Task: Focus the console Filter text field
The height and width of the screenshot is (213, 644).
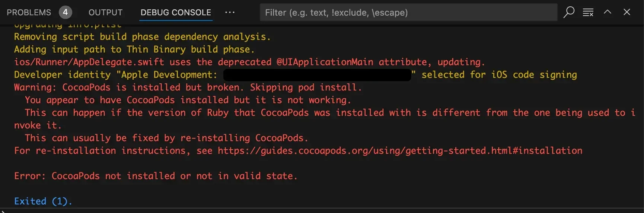Action: click(x=408, y=12)
